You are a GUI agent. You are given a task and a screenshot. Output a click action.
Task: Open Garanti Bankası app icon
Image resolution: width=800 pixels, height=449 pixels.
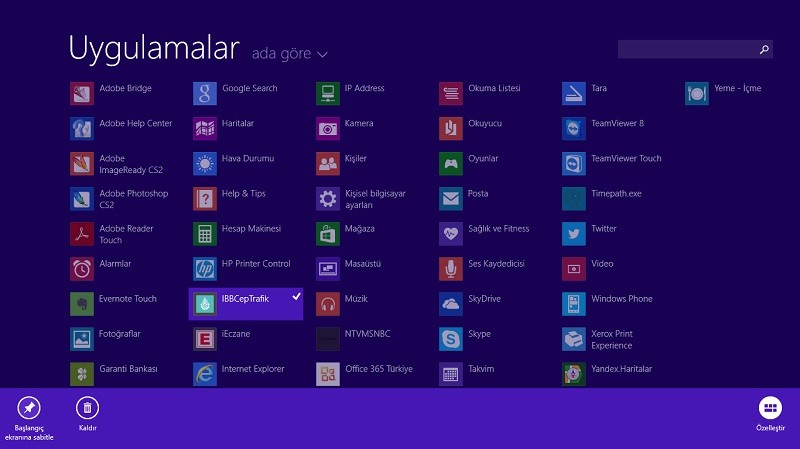[82, 375]
